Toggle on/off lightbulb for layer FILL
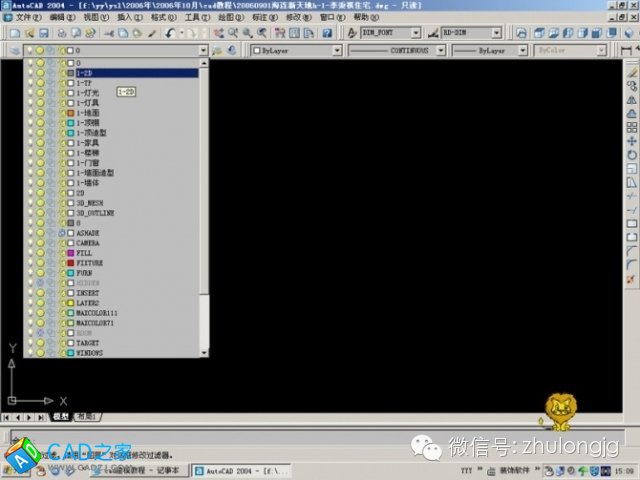The image size is (640, 480). (29, 253)
